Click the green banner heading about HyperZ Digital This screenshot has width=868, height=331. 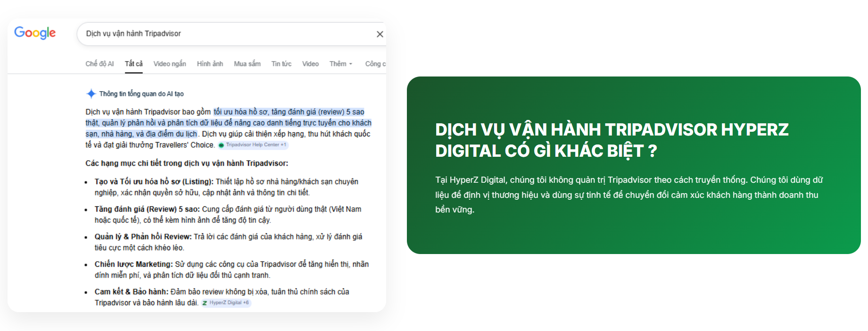pyautogui.click(x=612, y=140)
